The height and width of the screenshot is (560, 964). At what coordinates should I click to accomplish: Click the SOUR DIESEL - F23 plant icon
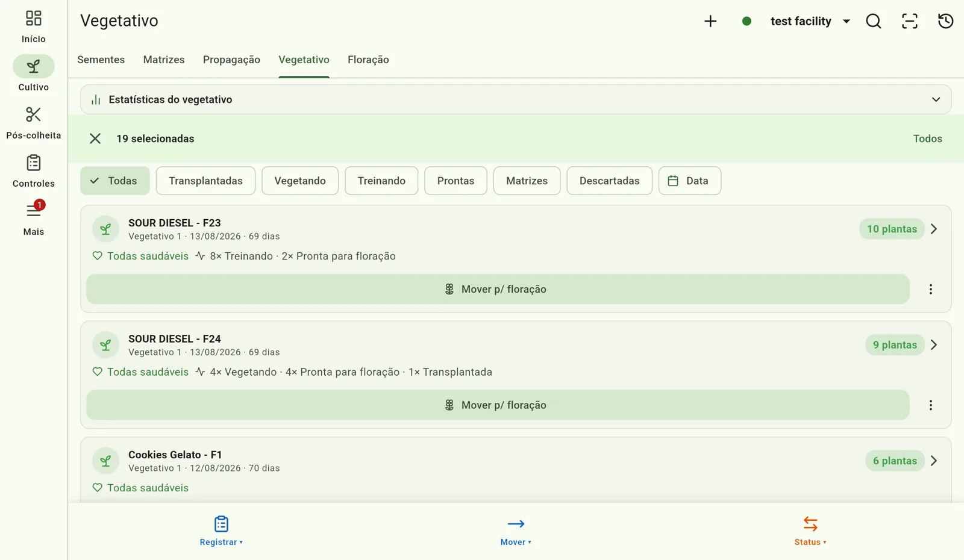105,229
